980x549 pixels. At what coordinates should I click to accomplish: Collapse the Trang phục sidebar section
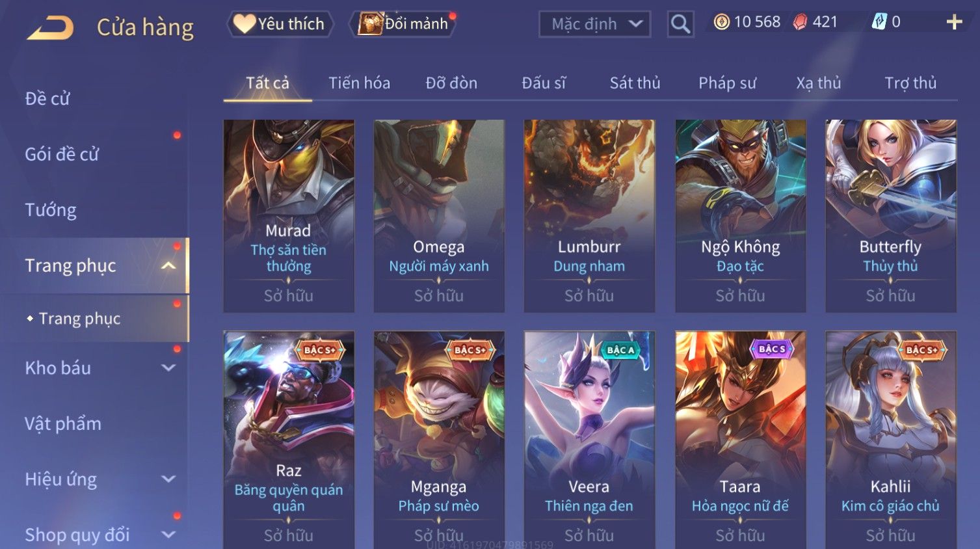coord(168,265)
